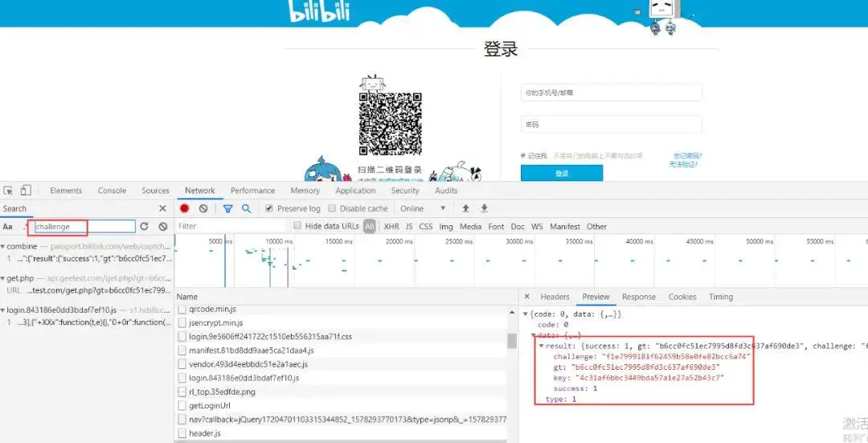Screen dimensions: 868x443
Task: Click the bilibili logo
Action: (319, 10)
